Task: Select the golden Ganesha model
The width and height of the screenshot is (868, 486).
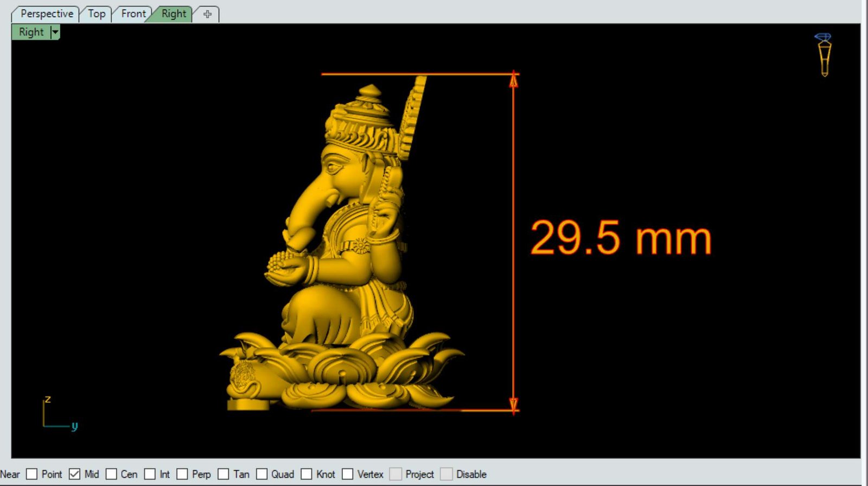Action: pos(347,261)
